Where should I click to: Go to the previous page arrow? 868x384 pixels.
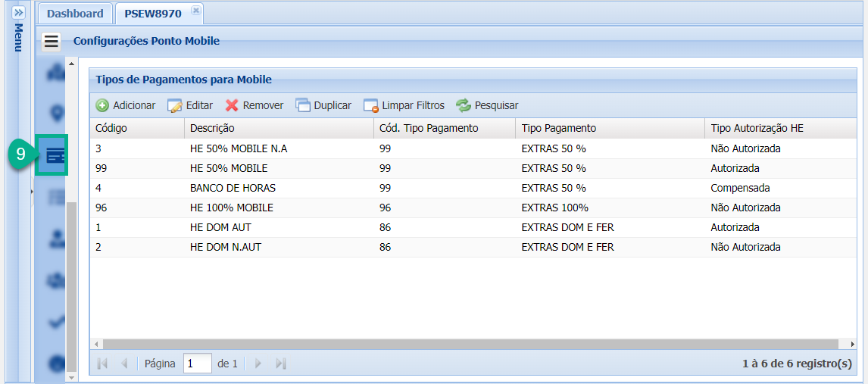124,364
